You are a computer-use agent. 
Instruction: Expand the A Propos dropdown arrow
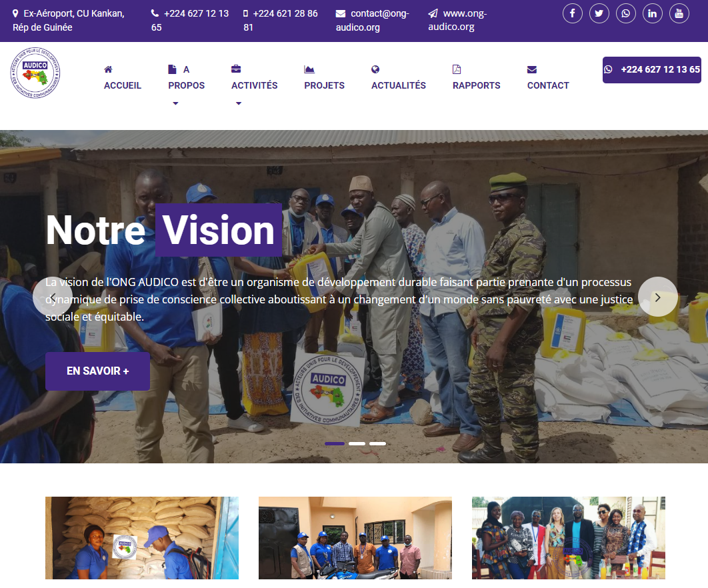click(175, 103)
